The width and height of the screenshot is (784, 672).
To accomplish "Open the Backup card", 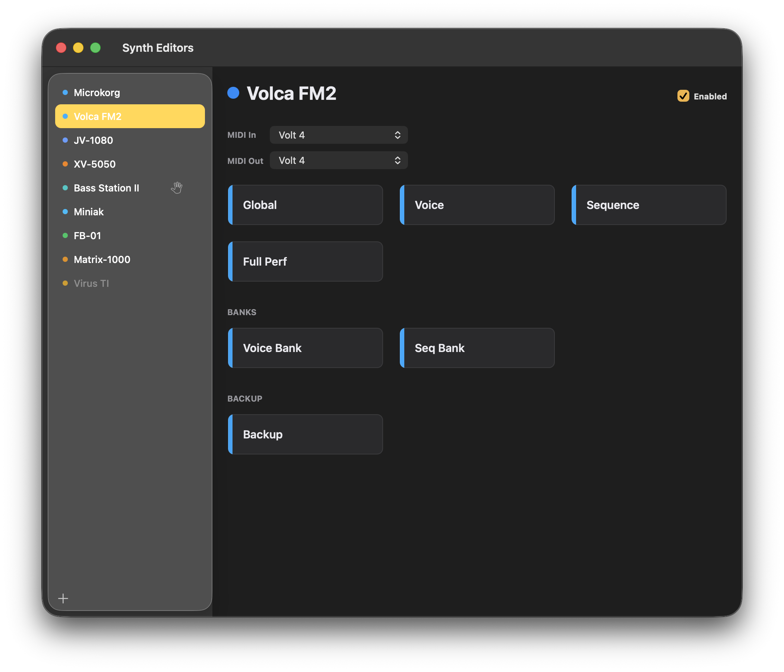I will [x=305, y=434].
